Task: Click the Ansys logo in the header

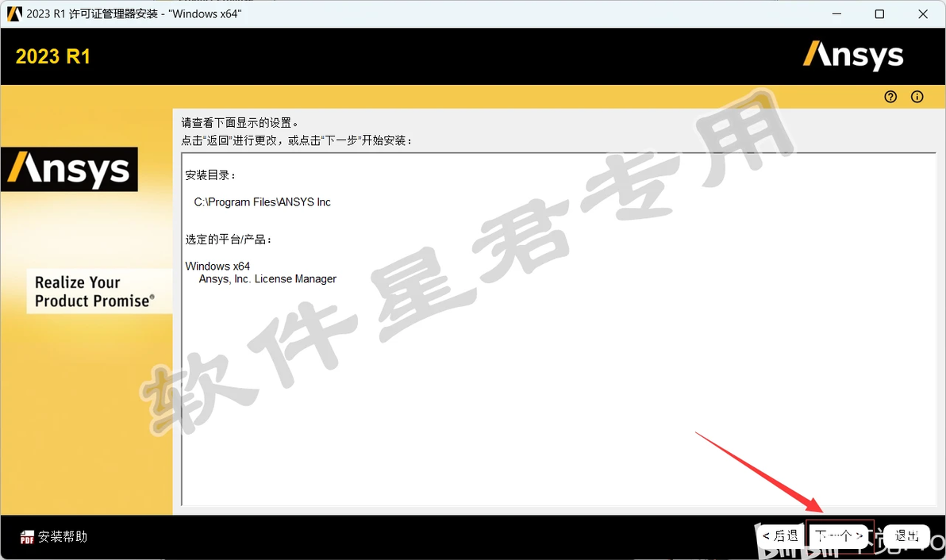Action: pyautogui.click(x=852, y=56)
